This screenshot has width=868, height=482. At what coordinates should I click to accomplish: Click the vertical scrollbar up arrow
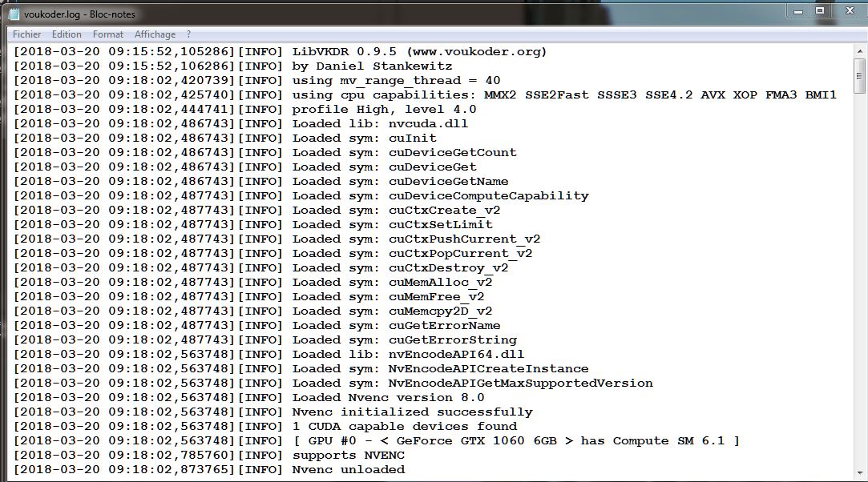pyautogui.click(x=860, y=51)
